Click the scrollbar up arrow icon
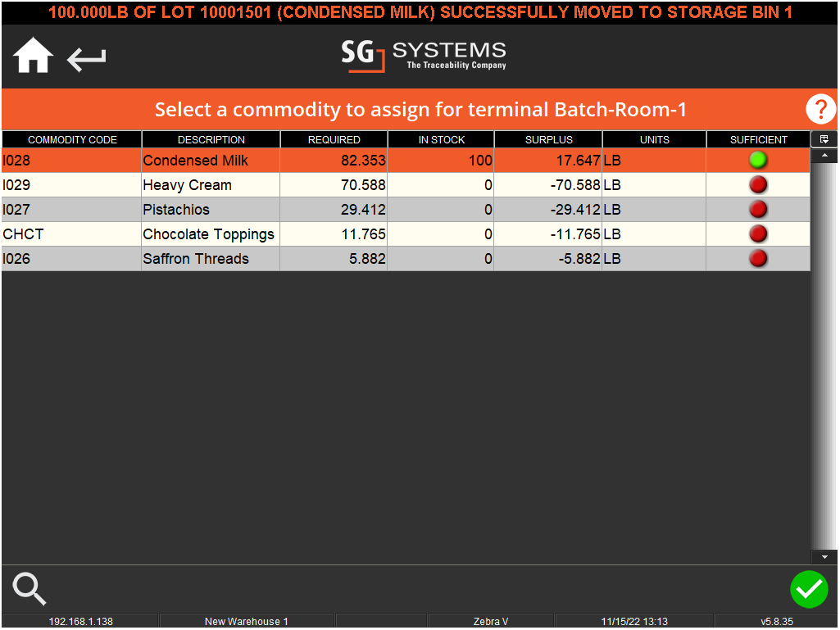This screenshot has height=630, width=840. coord(824,155)
